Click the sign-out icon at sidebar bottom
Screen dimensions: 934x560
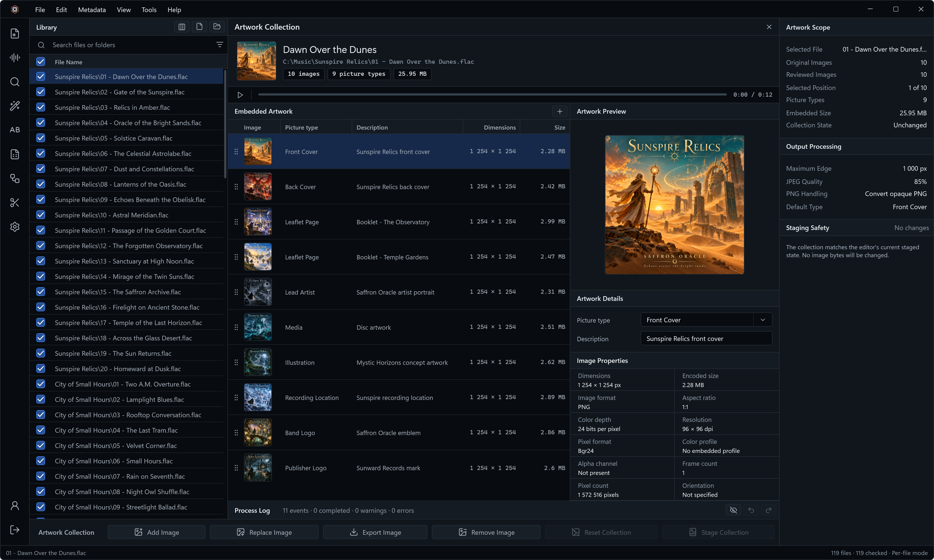pyautogui.click(x=15, y=530)
